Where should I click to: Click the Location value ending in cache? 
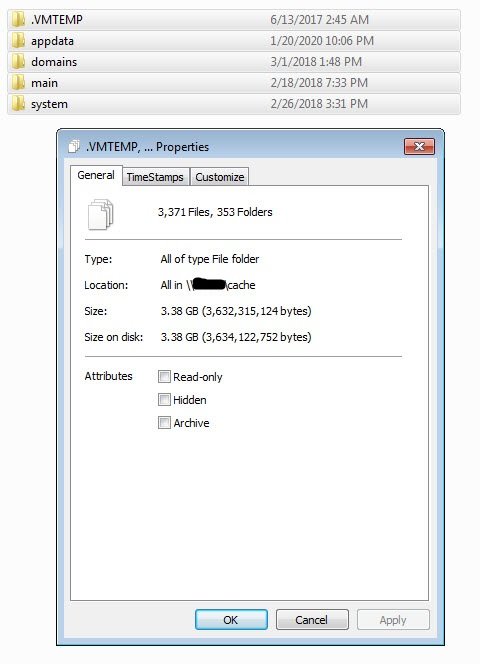coord(208,285)
